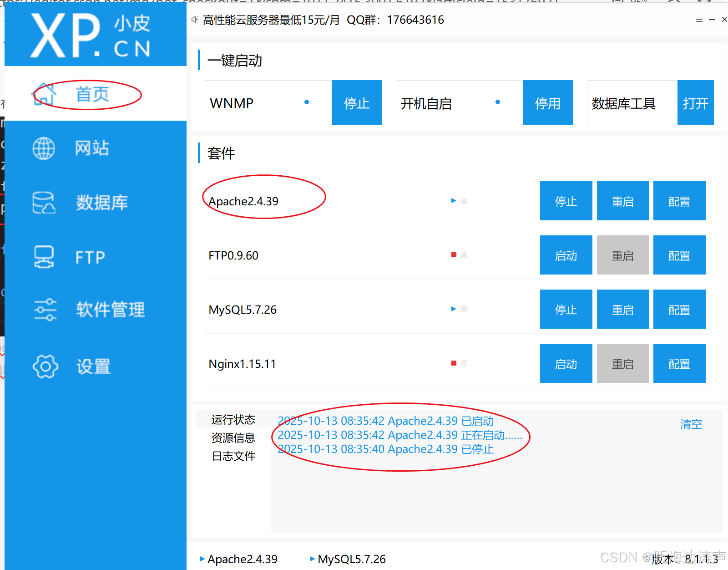Image resolution: width=728 pixels, height=570 pixels.
Task: Open the 网站 website manager
Action: [x=92, y=148]
